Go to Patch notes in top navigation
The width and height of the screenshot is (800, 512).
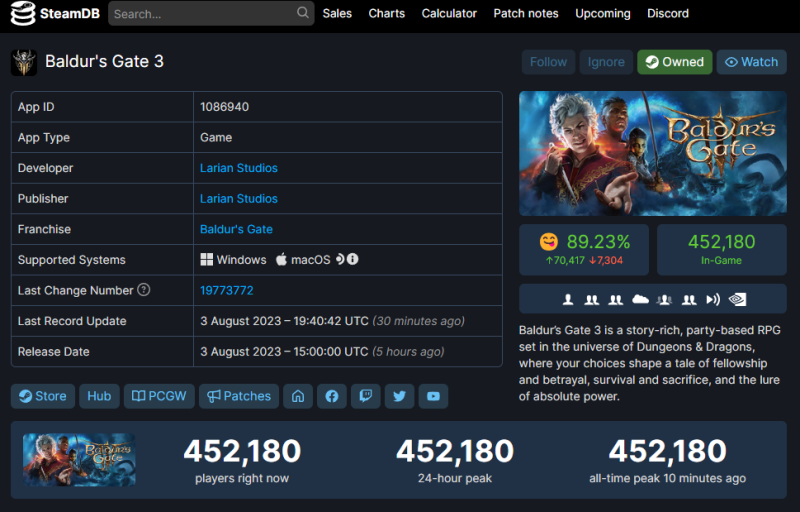pos(526,14)
